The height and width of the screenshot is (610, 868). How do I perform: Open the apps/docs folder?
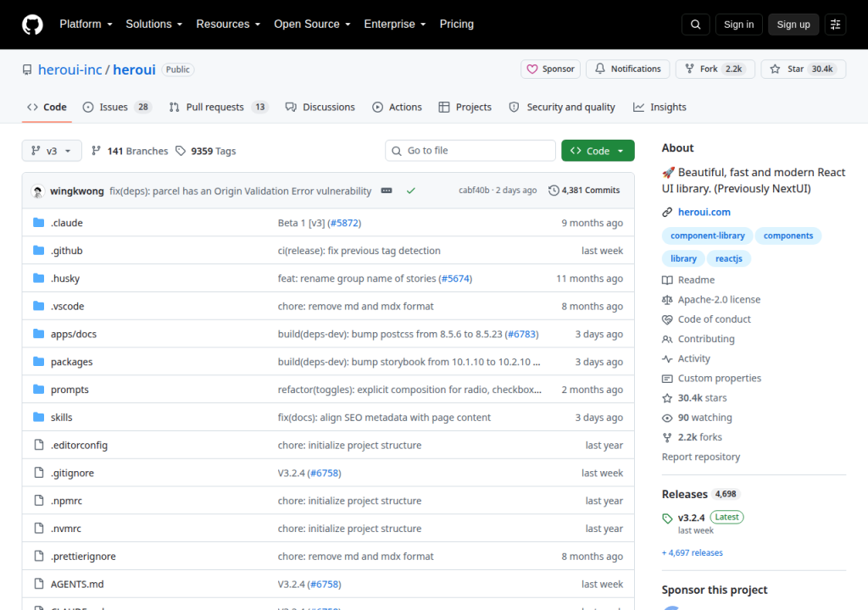point(74,334)
